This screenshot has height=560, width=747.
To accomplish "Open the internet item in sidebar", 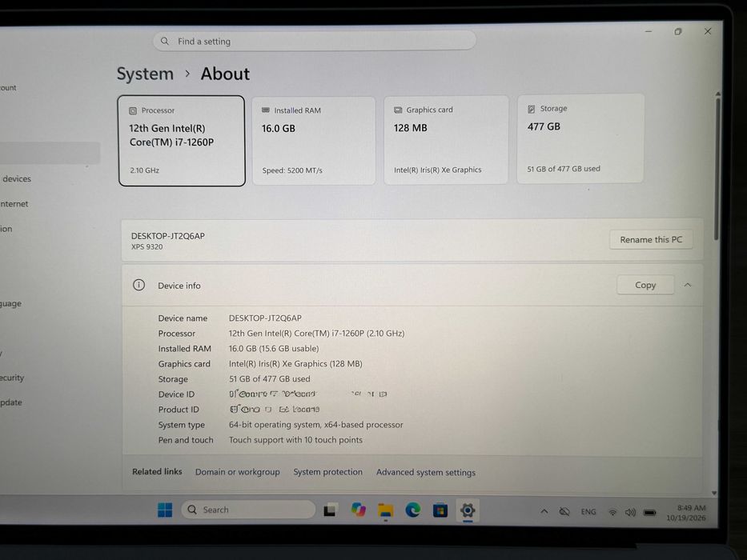I will coord(14,204).
